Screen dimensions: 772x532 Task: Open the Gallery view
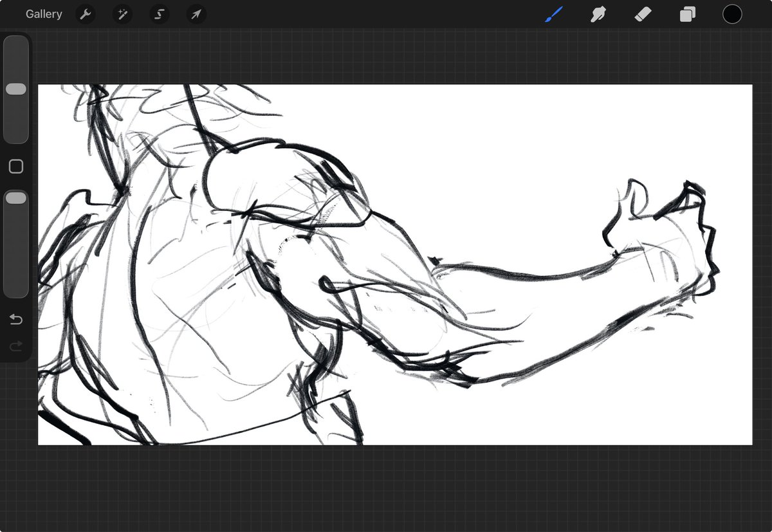click(44, 14)
